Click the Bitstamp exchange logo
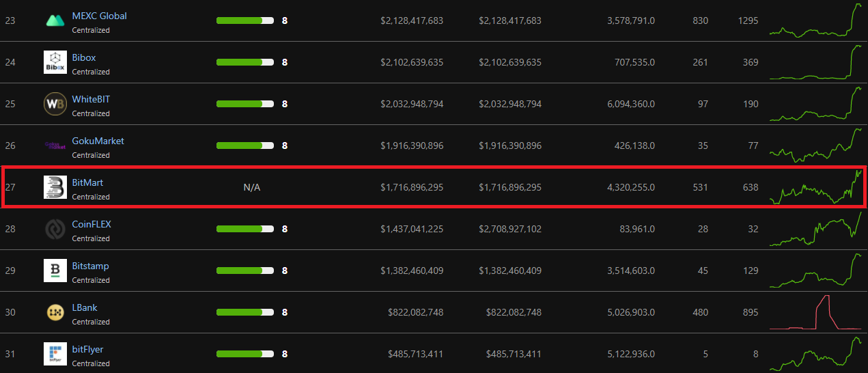868x373 pixels. [x=55, y=271]
